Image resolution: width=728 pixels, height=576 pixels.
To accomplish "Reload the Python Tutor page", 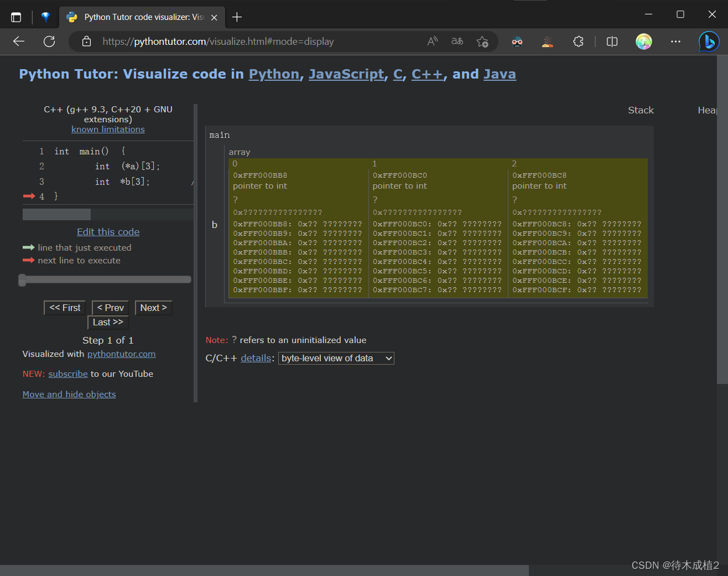I will pyautogui.click(x=49, y=41).
